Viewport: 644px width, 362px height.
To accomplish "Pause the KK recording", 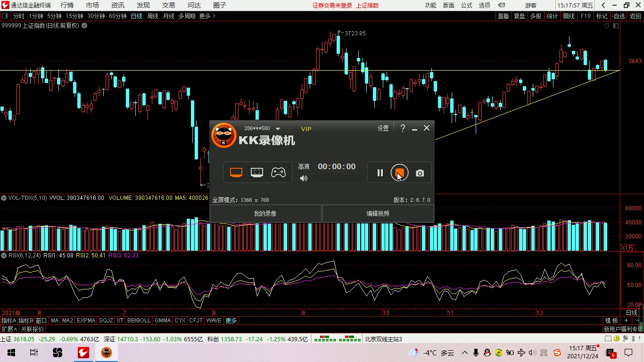I will pos(380,173).
